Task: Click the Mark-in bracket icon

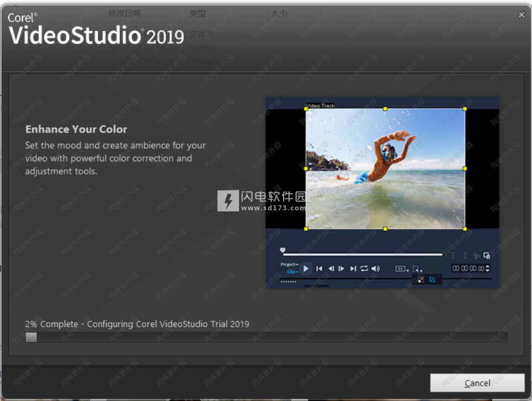Action: click(x=454, y=255)
